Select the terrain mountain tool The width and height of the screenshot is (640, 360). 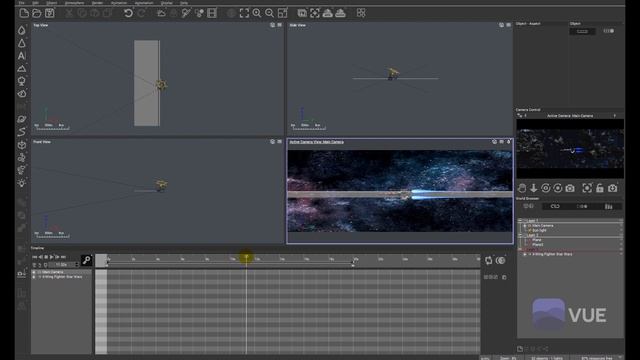[22, 68]
